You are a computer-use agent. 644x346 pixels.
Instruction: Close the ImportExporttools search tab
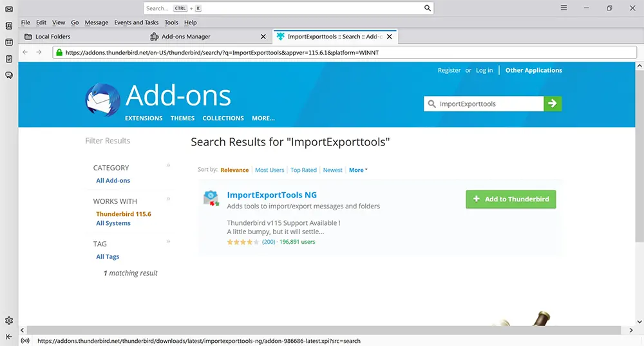point(390,37)
